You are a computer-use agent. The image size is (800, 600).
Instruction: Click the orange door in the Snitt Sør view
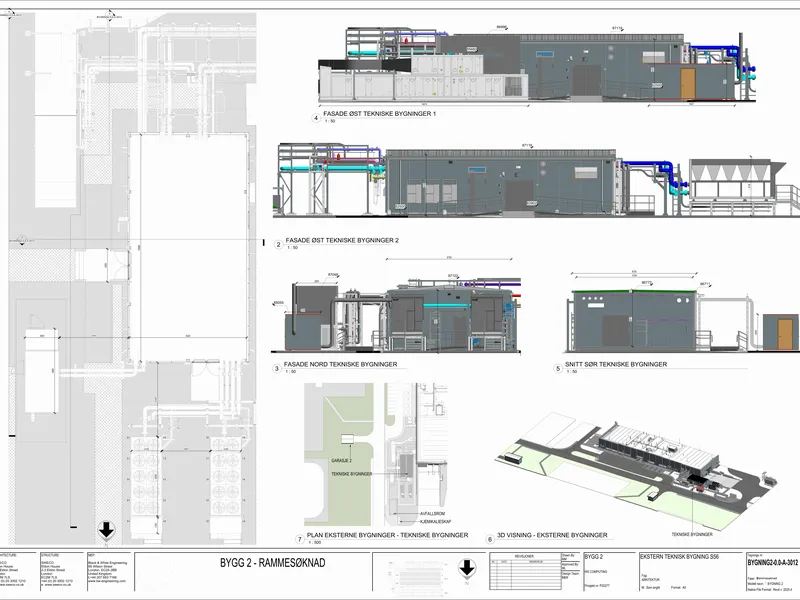pos(785,334)
